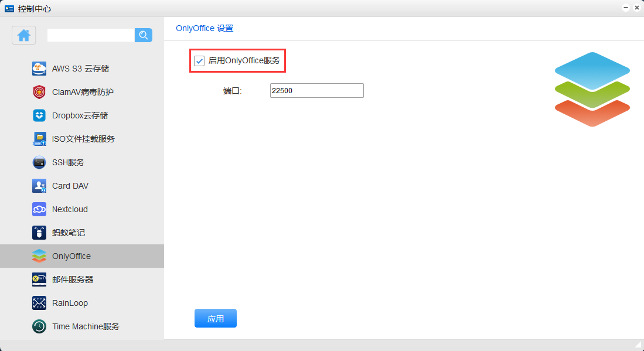Select RainLoop in sidebar list
This screenshot has height=351, width=644.
[x=70, y=302]
